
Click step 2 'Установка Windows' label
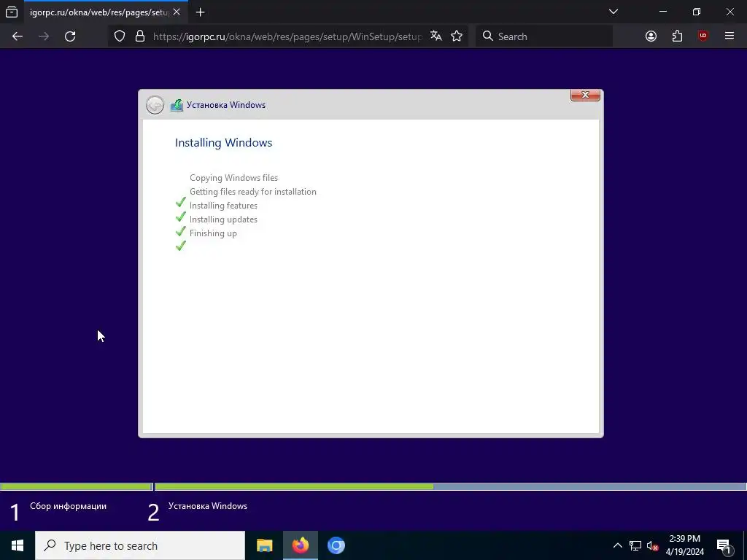pos(208,506)
